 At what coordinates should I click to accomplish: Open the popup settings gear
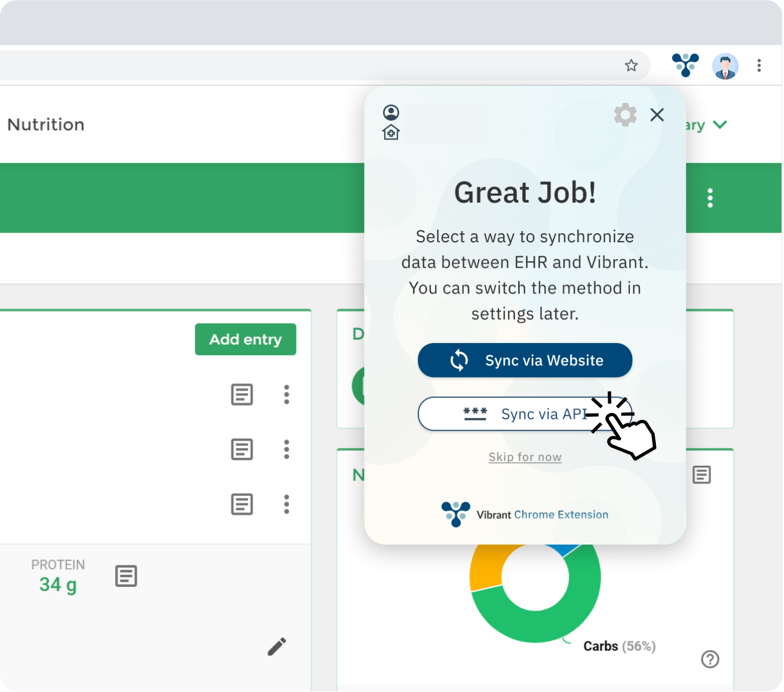625,115
